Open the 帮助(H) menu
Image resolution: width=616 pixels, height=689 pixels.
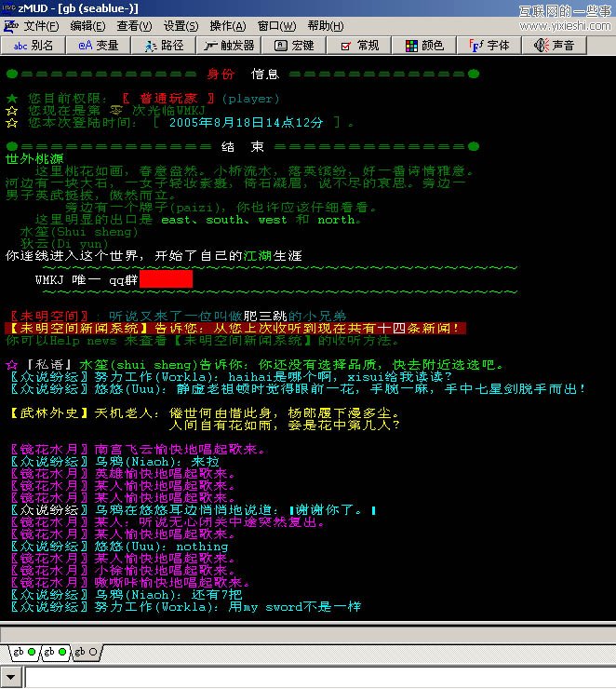click(x=325, y=26)
